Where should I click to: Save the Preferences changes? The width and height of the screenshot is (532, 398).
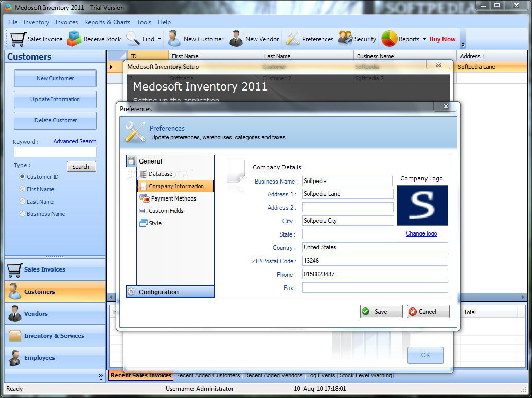pyautogui.click(x=381, y=312)
